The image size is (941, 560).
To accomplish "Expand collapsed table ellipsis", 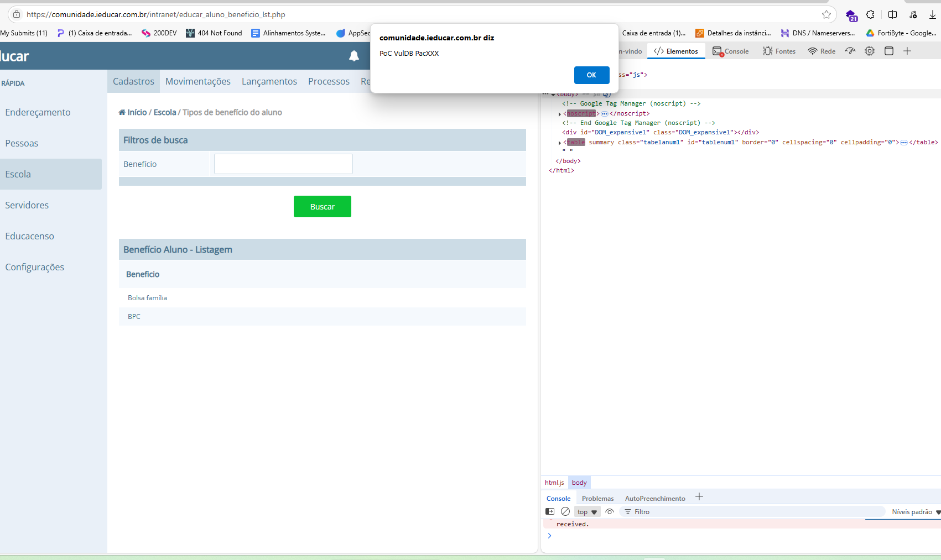I will coord(904,142).
